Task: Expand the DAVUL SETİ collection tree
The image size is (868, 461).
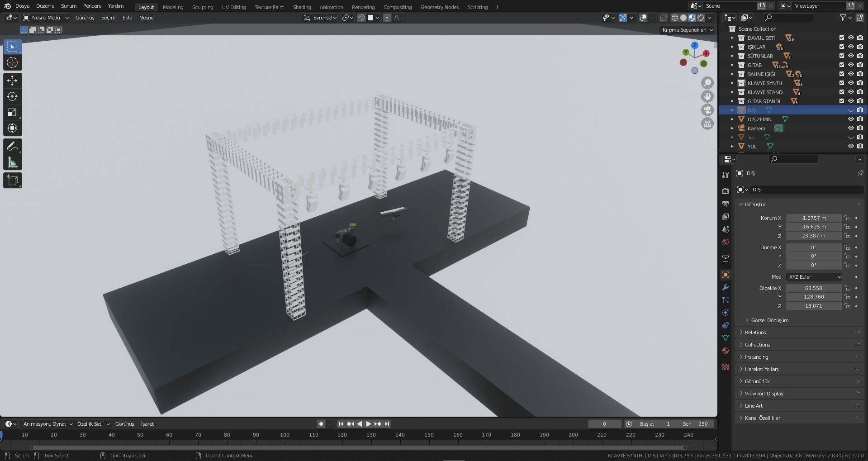Action: click(x=732, y=38)
